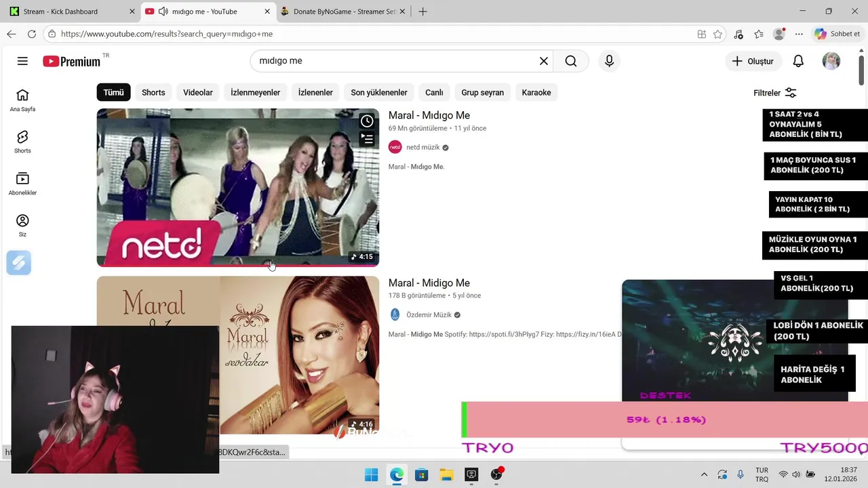The image size is (868, 488).
Task: Open Özdemir Müzik channel link
Action: [x=429, y=314]
